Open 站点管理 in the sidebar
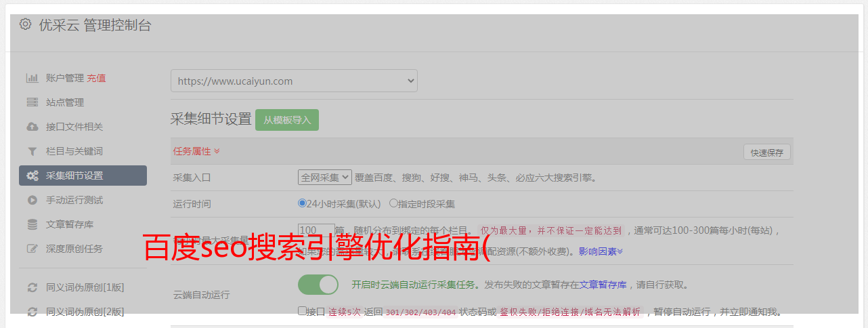Viewport: 868px width, 328px height. pyautogui.click(x=65, y=102)
